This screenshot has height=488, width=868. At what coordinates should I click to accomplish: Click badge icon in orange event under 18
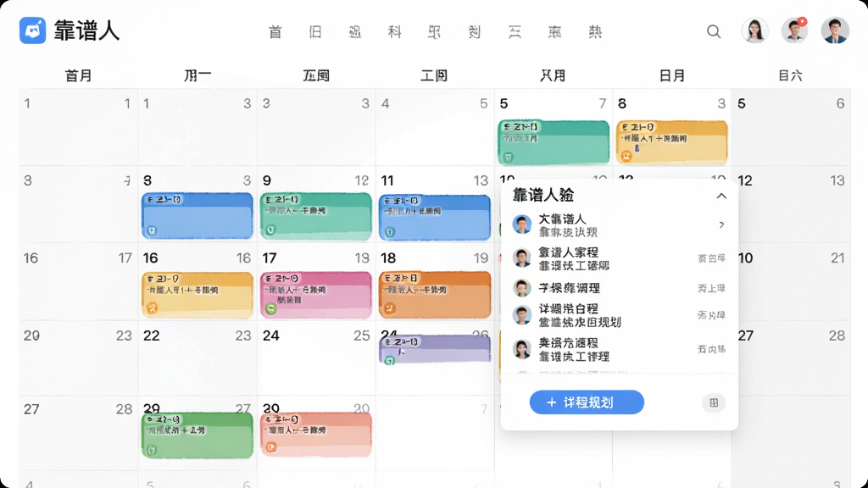pos(390,308)
